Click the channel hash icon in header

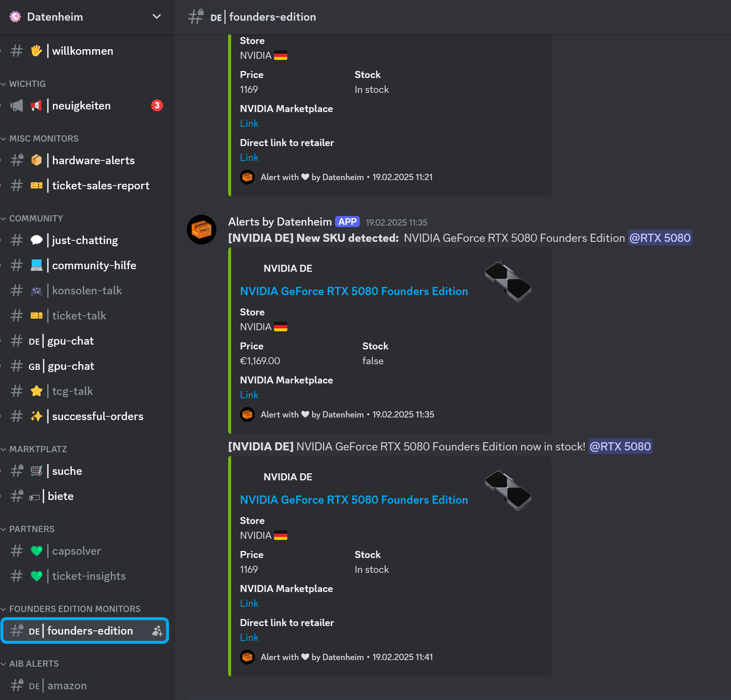tap(196, 17)
